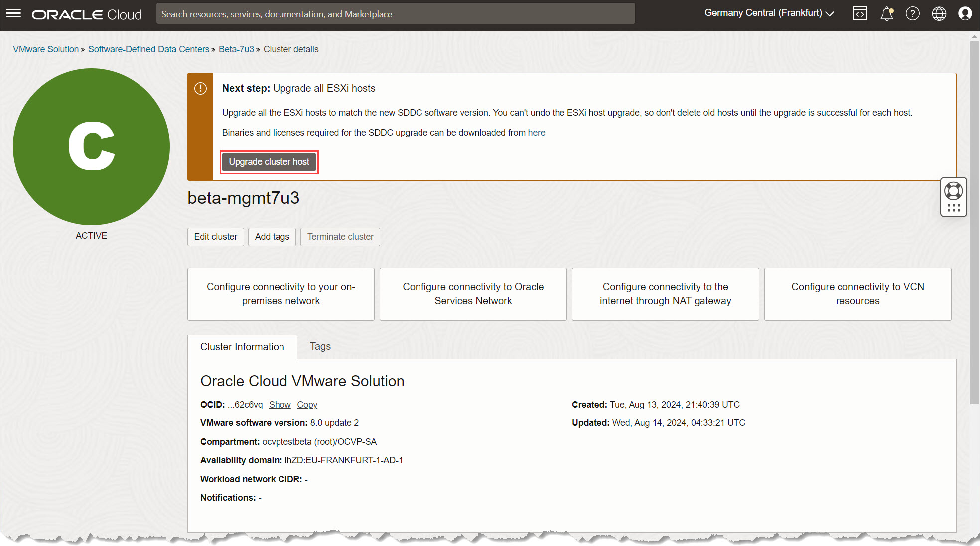Expand the Germany Central (Frankfurt) region dropdown
980x546 pixels.
pos(769,13)
